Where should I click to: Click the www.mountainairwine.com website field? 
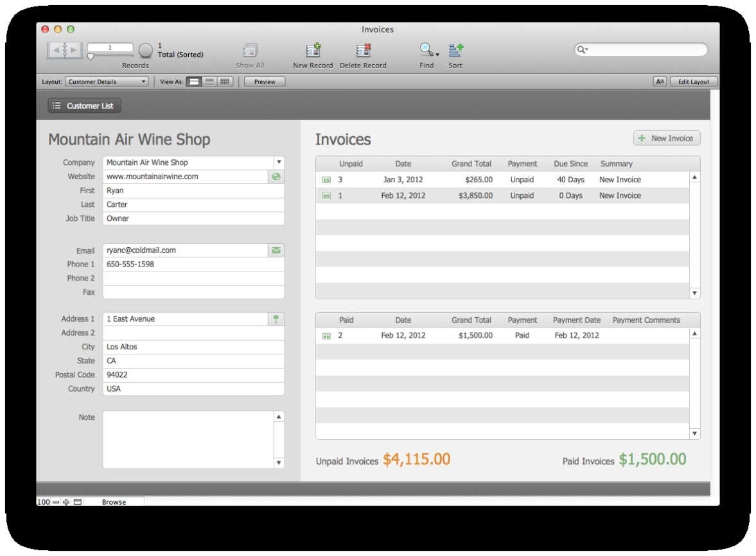[x=185, y=177]
